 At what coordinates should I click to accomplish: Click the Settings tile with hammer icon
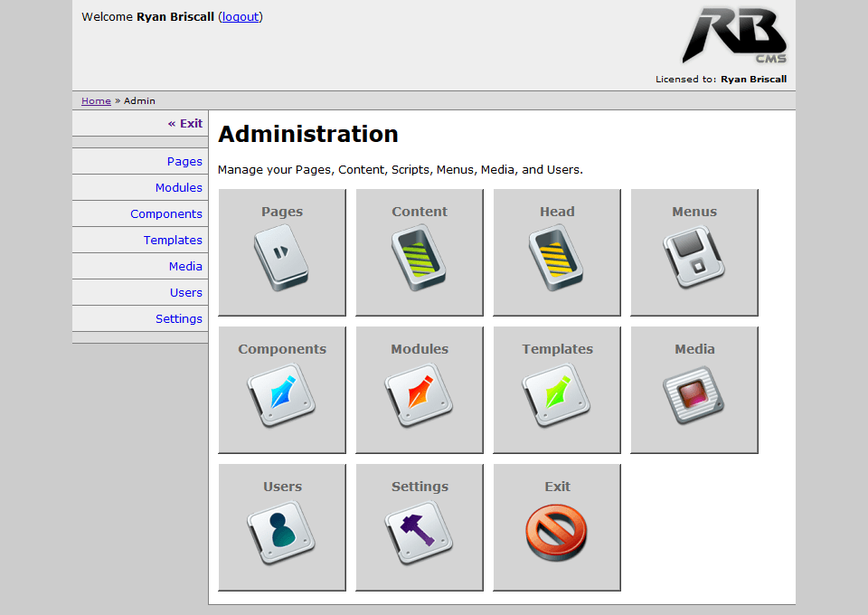419,533
